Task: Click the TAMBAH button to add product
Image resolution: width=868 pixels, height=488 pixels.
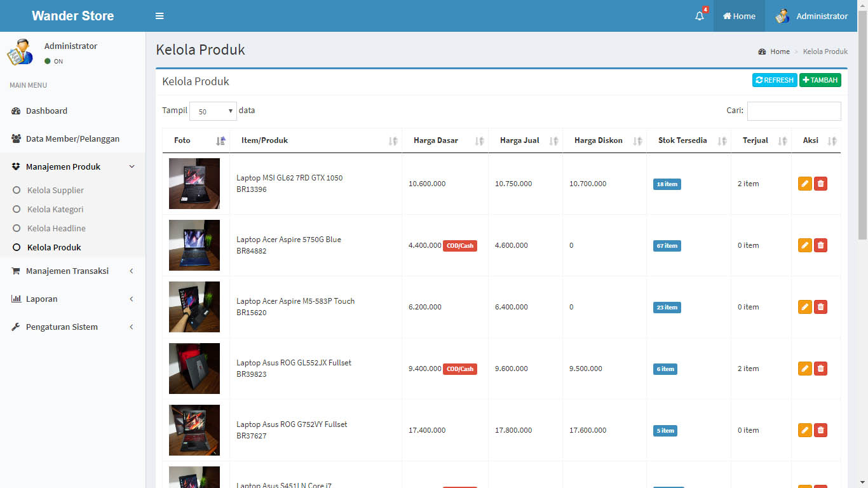Action: (820, 80)
